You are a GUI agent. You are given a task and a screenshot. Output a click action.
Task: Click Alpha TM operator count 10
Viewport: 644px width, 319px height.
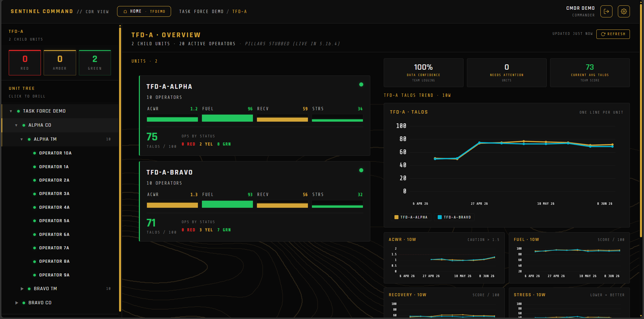108,139
